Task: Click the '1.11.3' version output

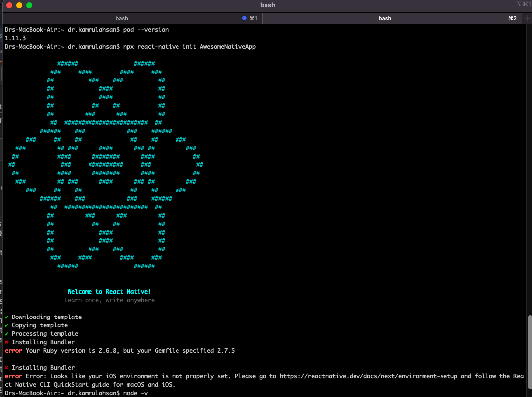Action: click(x=15, y=38)
